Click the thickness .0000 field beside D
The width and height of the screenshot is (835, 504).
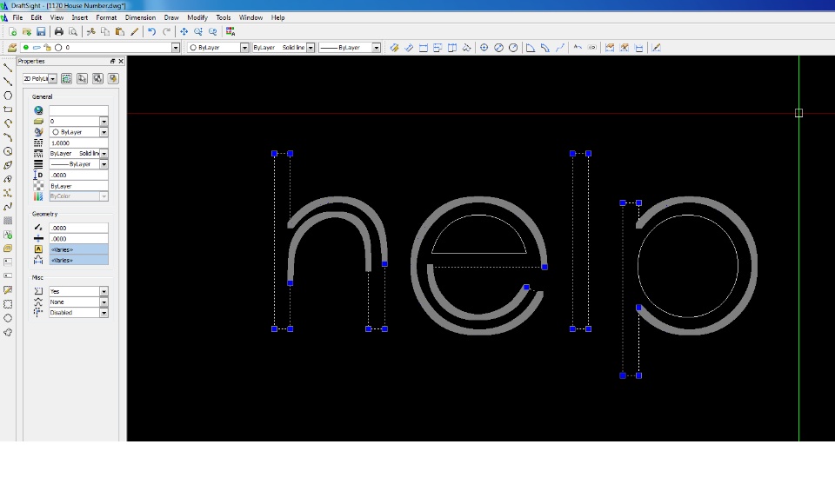(79, 175)
